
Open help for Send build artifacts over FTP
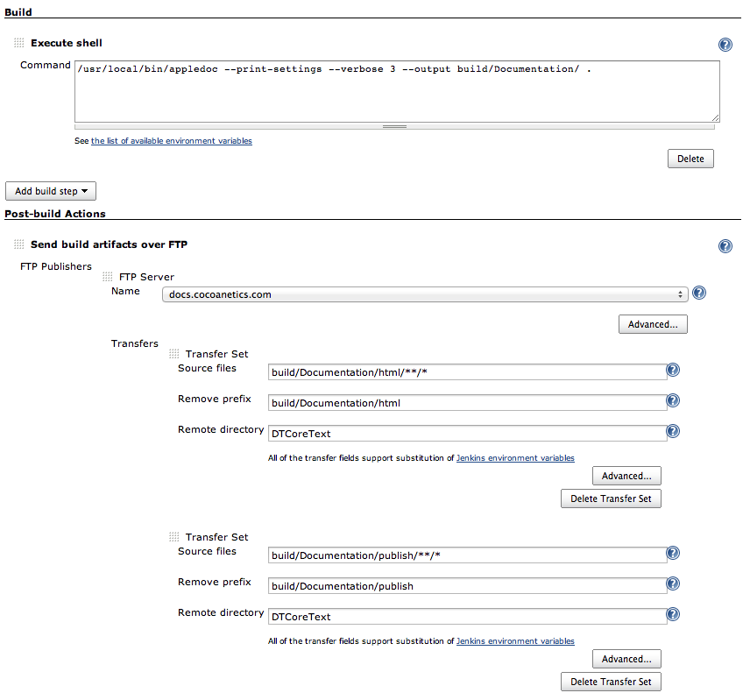click(725, 246)
